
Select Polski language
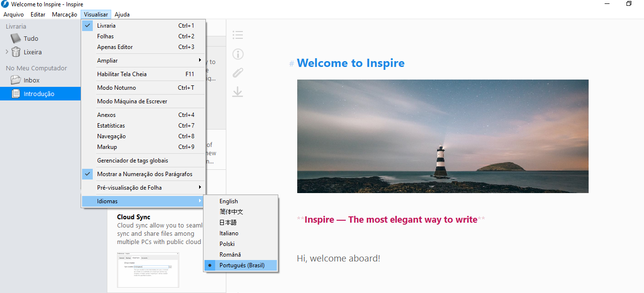(241, 244)
